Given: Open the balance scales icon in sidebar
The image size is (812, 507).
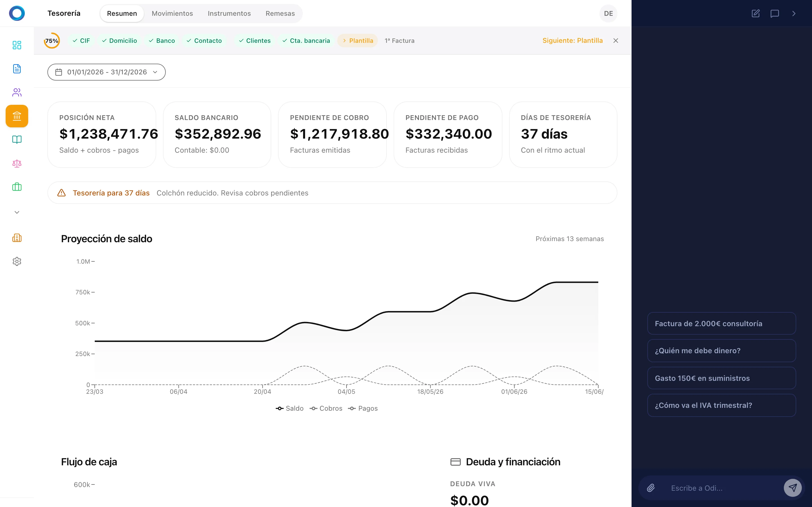Looking at the screenshot, I should pyautogui.click(x=17, y=163).
